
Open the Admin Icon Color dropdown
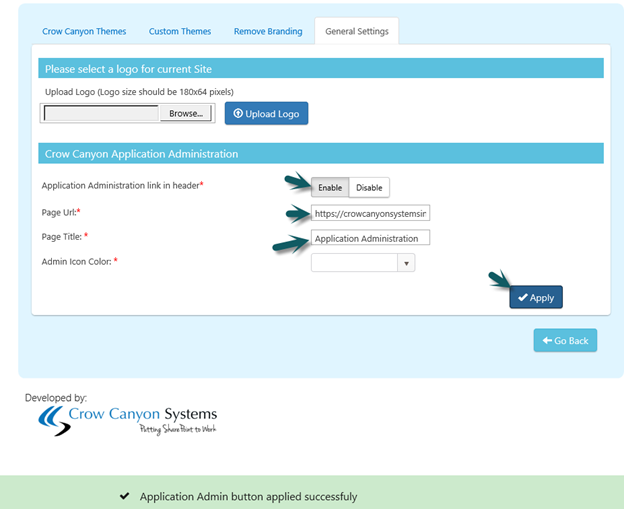point(363,263)
